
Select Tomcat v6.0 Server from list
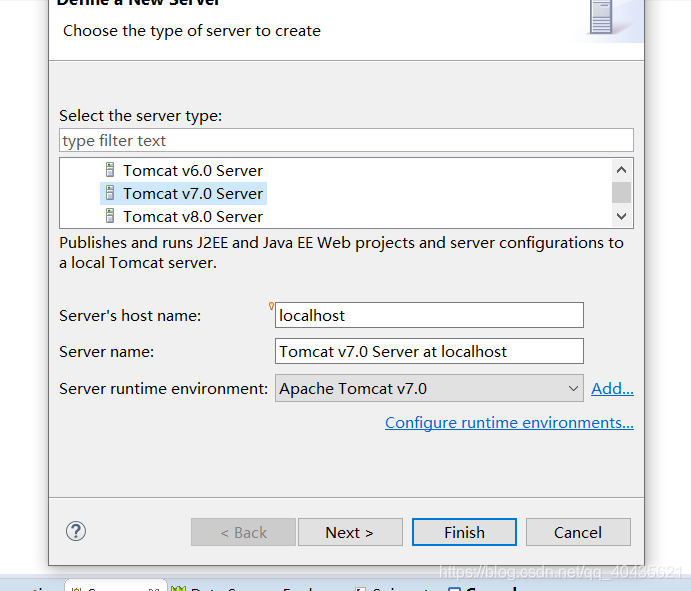[193, 171]
